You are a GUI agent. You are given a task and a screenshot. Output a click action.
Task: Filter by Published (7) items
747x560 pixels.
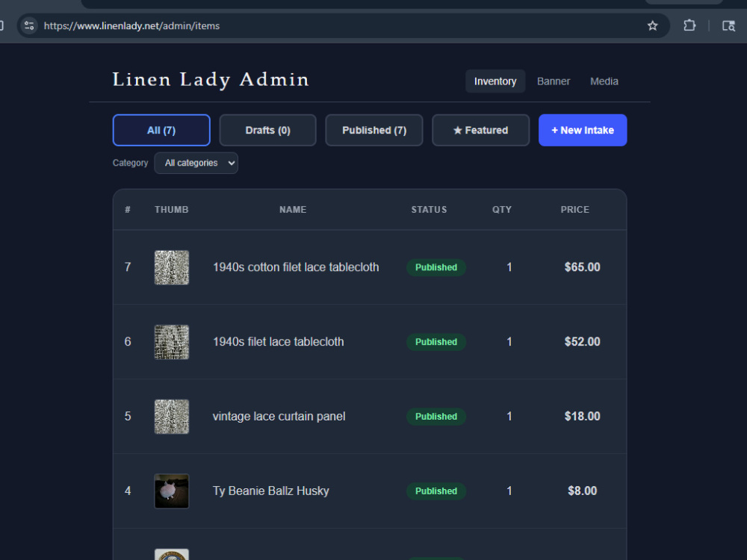click(374, 130)
